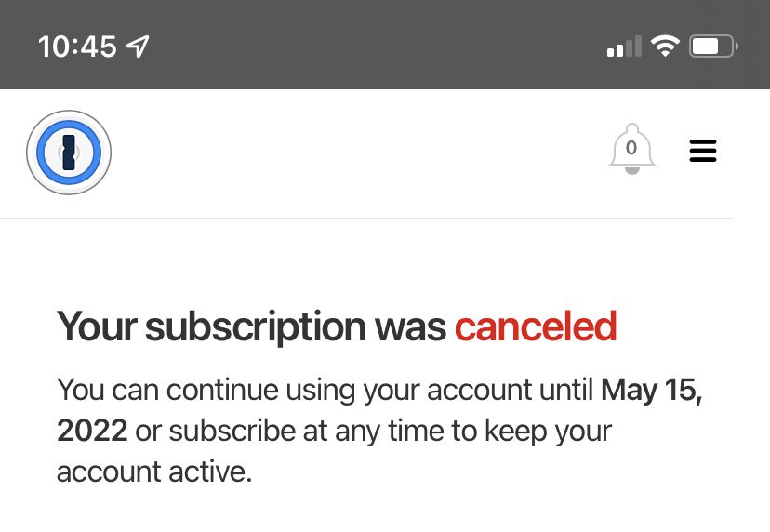Click the bold "2022" year text
770x532 pixels.
coord(91,431)
